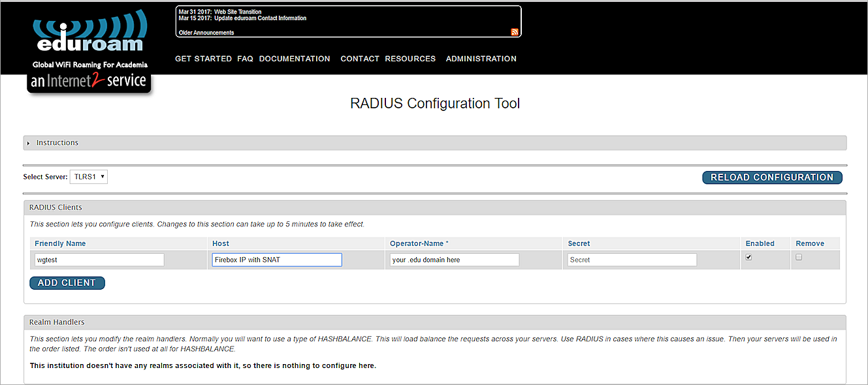The height and width of the screenshot is (385, 868).
Task: Click the Remove column header
Action: point(810,243)
